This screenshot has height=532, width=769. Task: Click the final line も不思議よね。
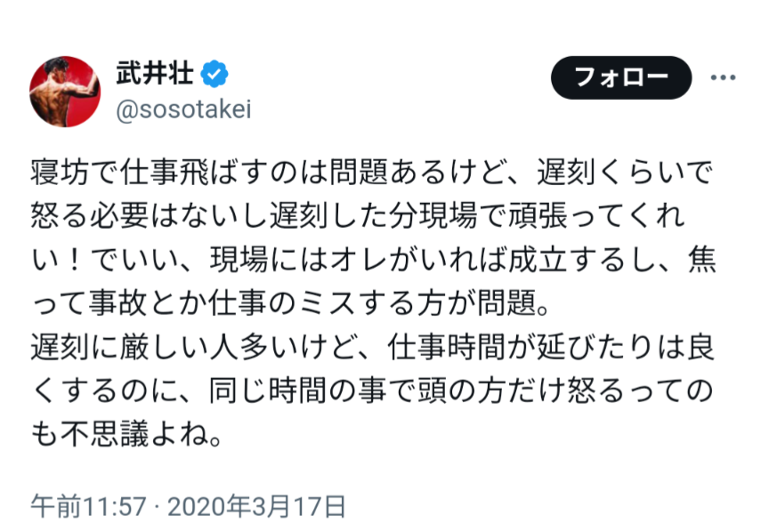[x=126, y=434]
